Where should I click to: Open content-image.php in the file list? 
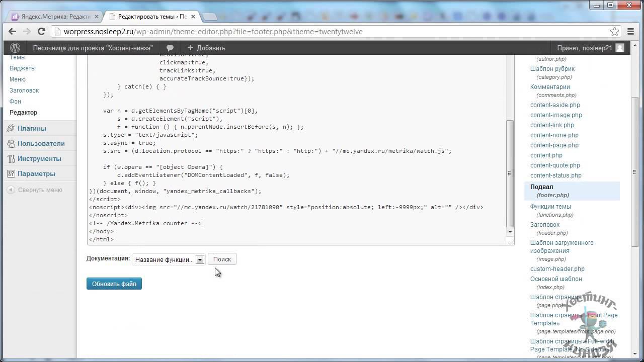tap(556, 115)
